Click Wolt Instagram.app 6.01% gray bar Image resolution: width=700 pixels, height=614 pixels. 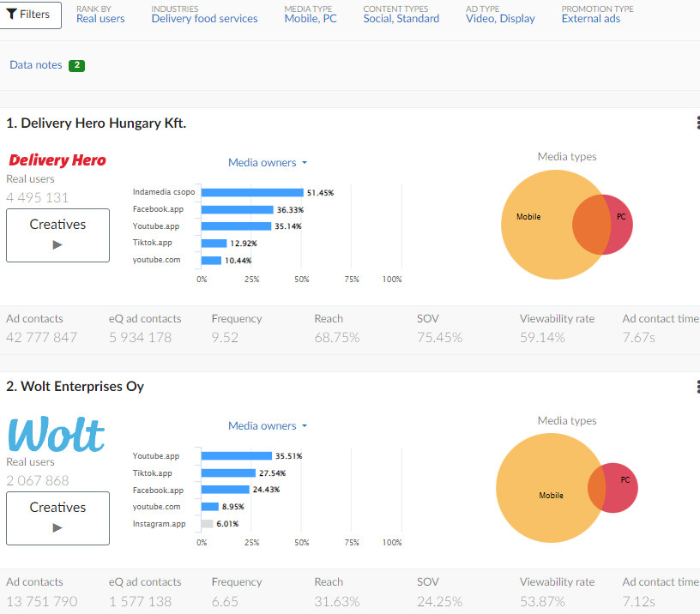tap(207, 524)
